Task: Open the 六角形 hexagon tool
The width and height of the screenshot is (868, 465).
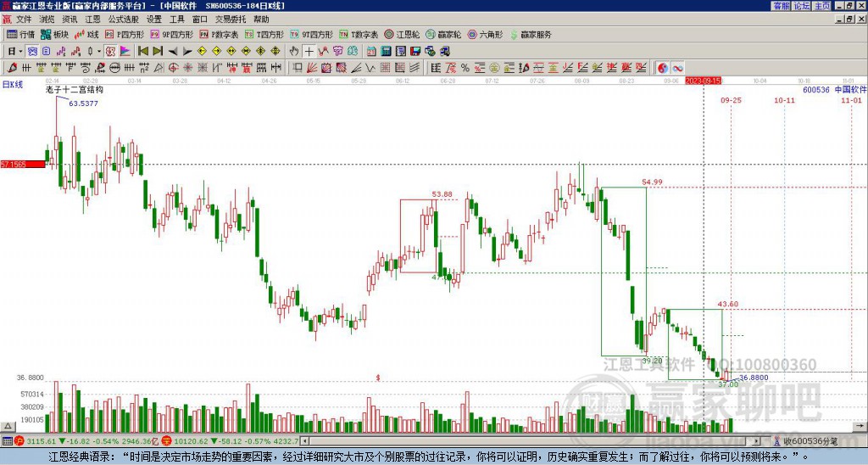Action: (x=485, y=34)
